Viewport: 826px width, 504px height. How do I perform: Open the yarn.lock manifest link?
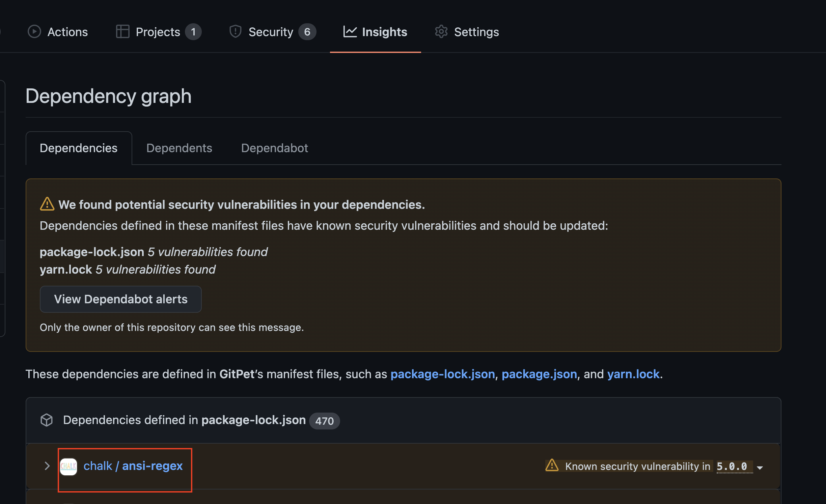click(x=633, y=374)
